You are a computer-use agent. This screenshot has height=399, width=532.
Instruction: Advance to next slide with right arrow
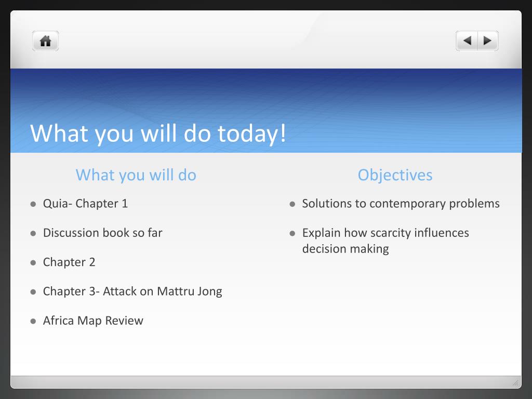coord(488,41)
